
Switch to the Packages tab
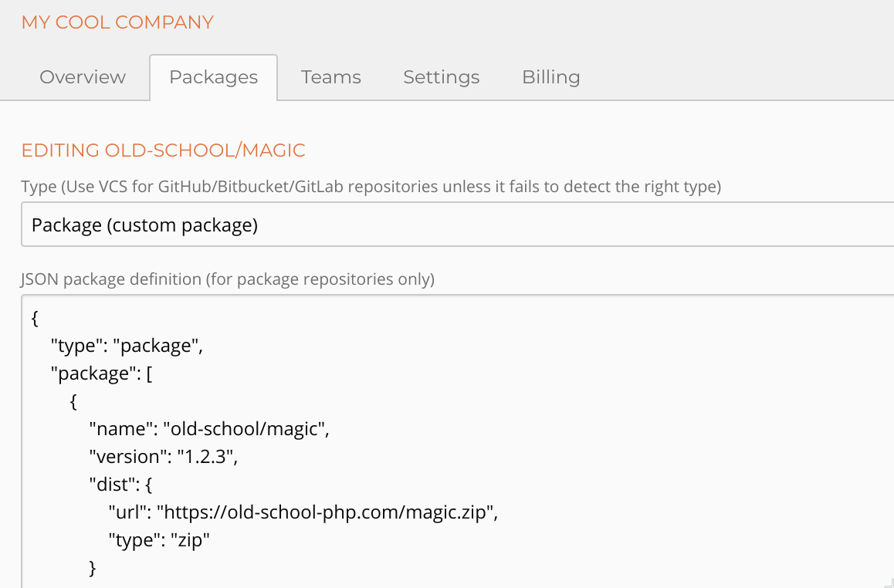point(213,77)
